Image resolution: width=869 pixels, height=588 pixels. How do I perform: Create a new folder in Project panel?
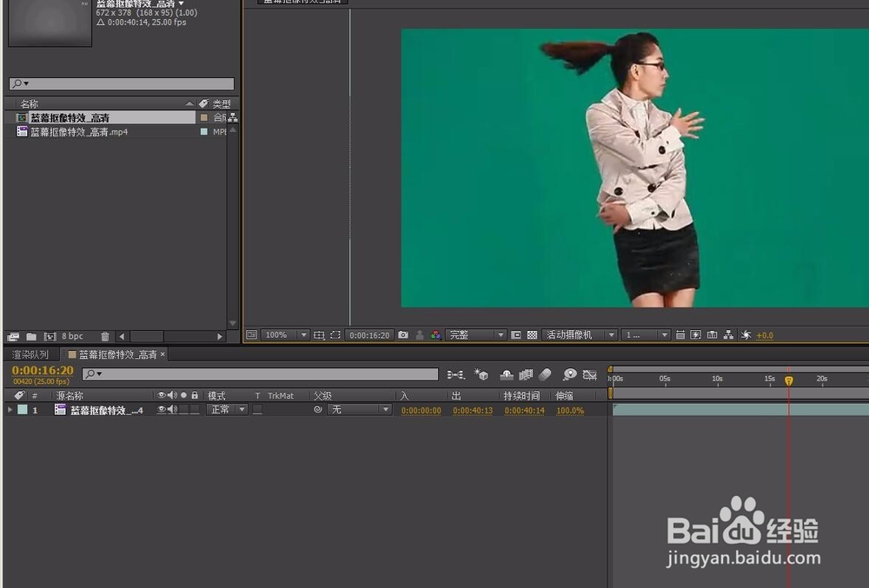[x=31, y=336]
